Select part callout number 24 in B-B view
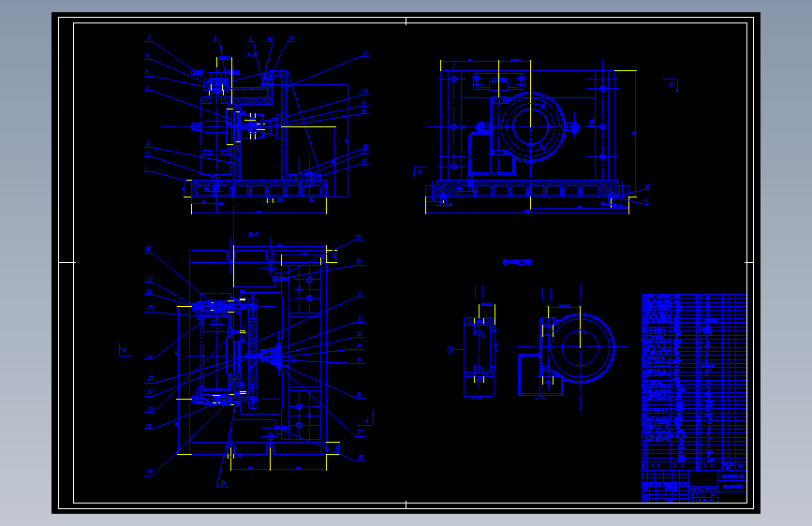 click(x=149, y=358)
